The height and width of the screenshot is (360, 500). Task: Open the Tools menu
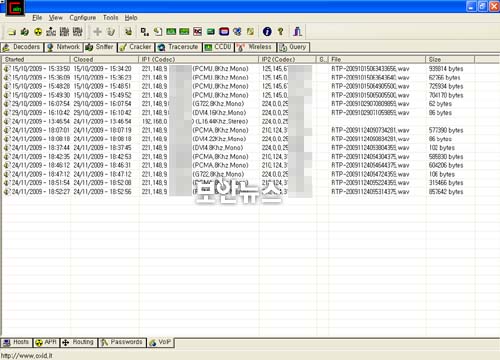[110, 18]
